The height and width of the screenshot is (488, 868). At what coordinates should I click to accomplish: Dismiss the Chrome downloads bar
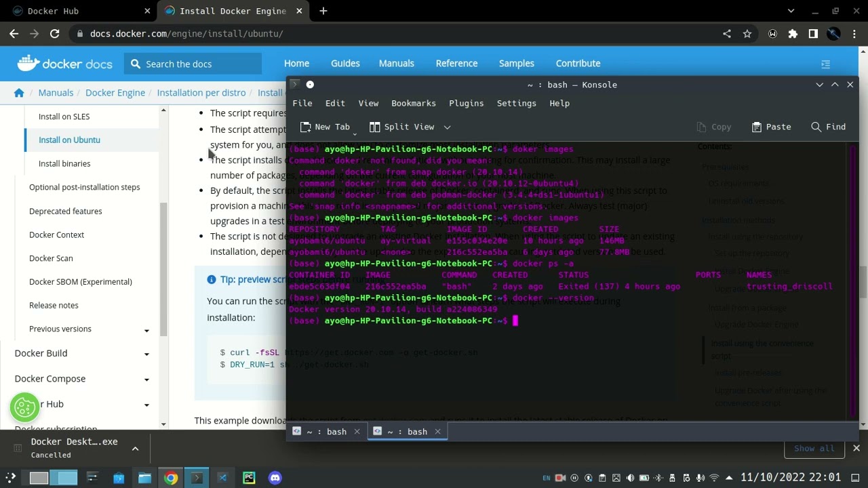(x=856, y=448)
